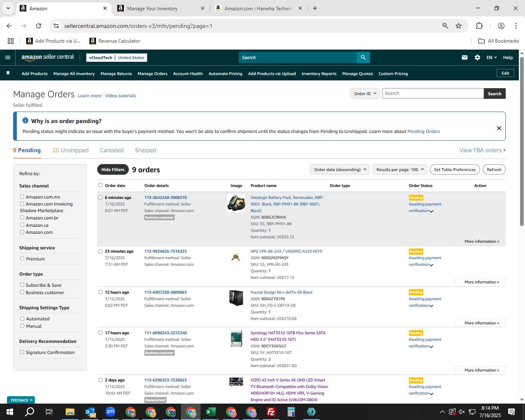Expand More information for order 113-2642240-3008210
The image size is (525, 420).
pyautogui.click(x=482, y=241)
